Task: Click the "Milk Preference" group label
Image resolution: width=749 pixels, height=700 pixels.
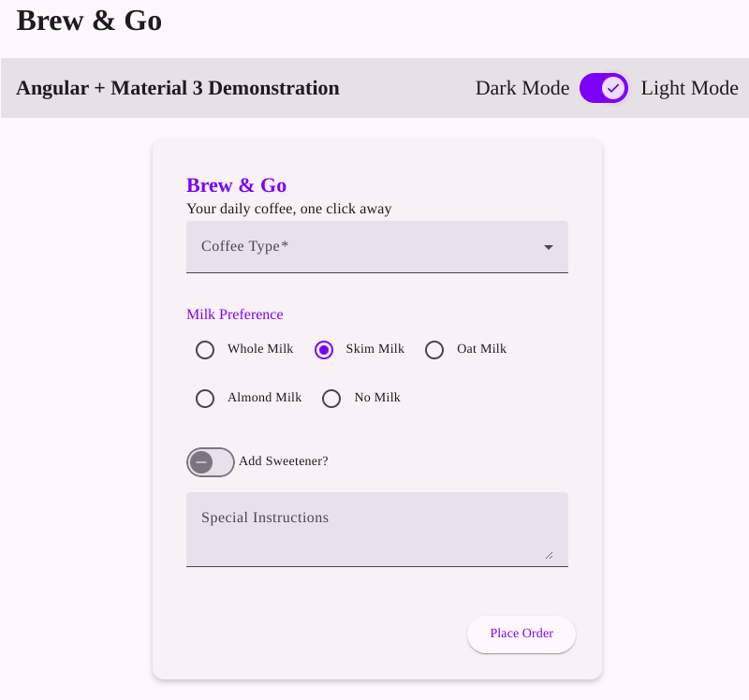Action: click(235, 314)
